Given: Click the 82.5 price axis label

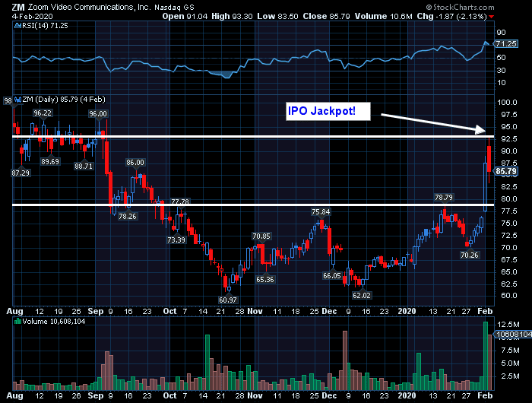Looking at the screenshot, I should (509, 187).
